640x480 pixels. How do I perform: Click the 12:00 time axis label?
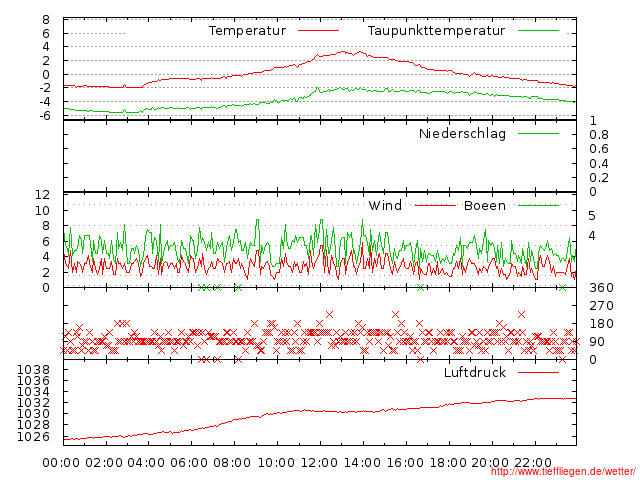[319, 463]
